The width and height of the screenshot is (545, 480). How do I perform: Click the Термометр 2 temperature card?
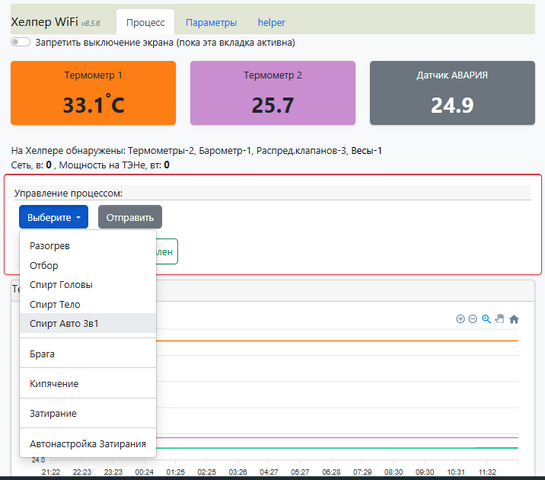click(272, 93)
